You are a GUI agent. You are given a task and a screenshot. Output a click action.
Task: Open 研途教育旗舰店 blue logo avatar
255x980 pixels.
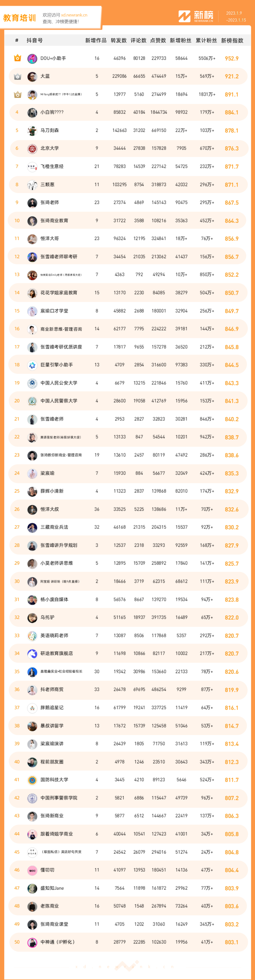point(32,653)
